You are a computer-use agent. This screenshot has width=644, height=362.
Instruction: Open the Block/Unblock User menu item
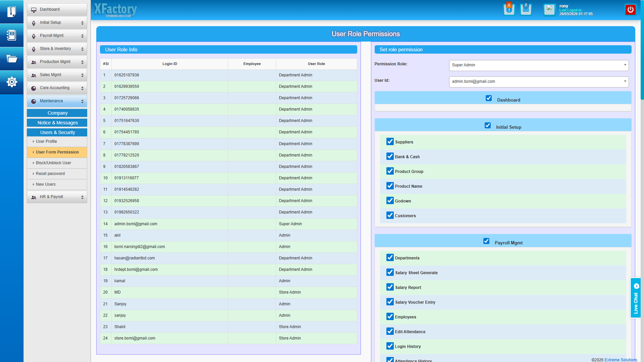click(x=53, y=163)
